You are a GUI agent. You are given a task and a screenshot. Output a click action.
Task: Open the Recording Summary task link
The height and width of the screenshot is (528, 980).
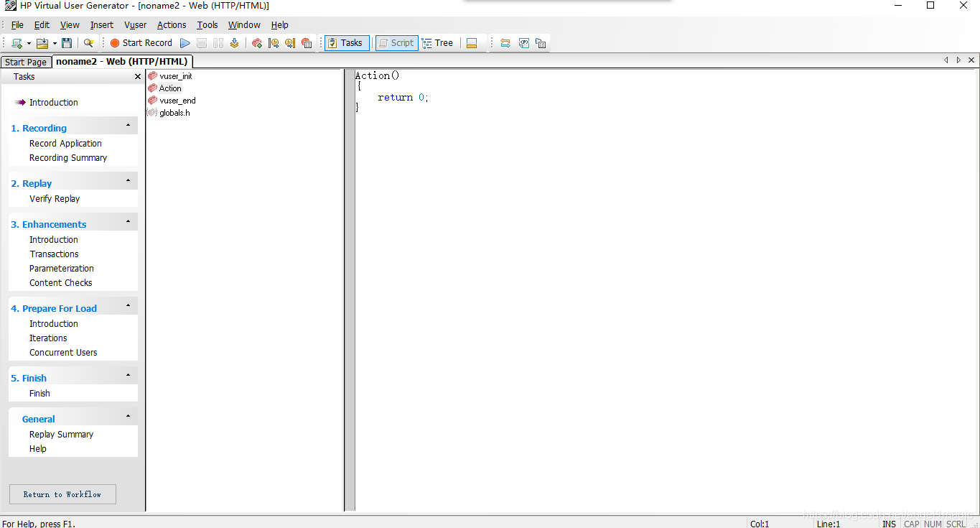(68, 158)
